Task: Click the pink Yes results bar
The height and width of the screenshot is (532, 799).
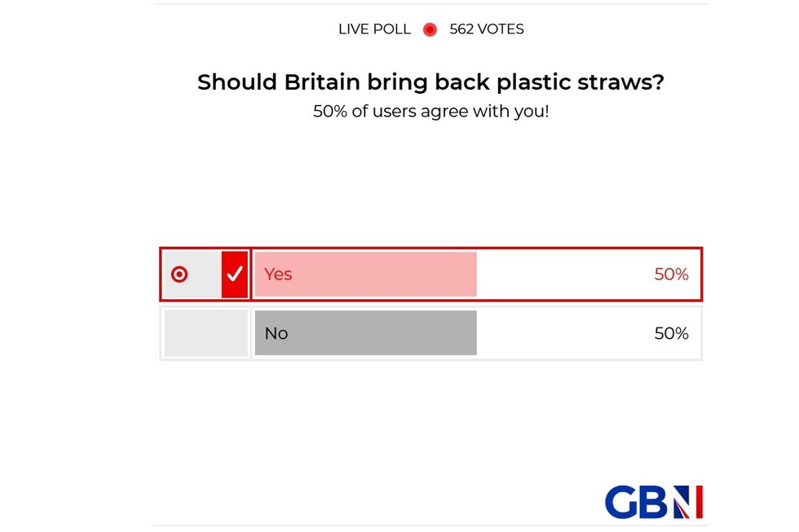Action: (x=365, y=274)
